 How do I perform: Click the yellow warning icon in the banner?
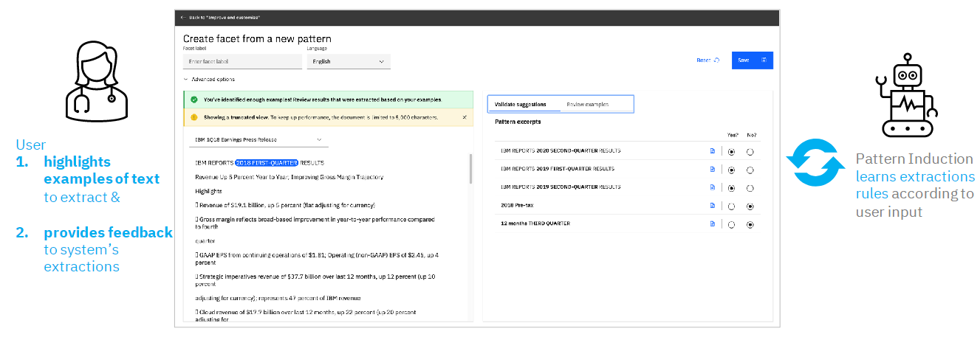pyautogui.click(x=193, y=117)
